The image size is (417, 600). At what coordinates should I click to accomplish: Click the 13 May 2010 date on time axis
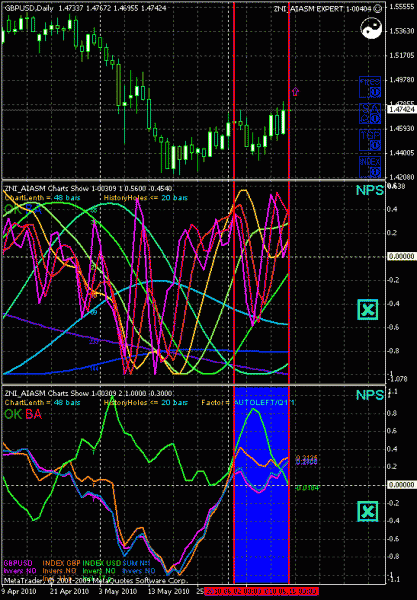point(168,592)
